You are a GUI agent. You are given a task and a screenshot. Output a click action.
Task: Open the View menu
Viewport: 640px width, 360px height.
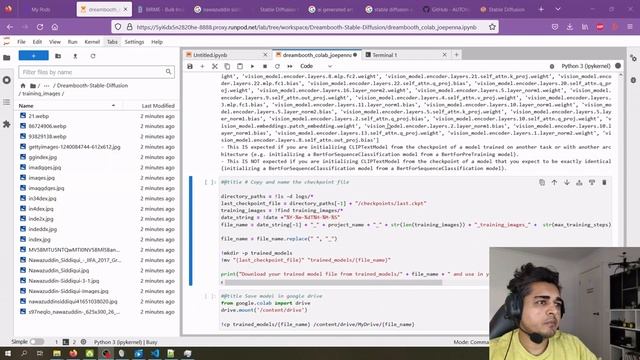pyautogui.click(x=55, y=42)
